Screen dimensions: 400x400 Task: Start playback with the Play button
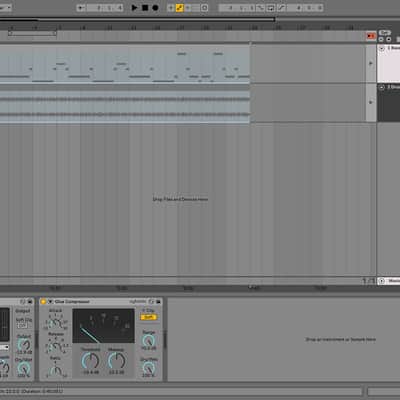click(x=134, y=8)
